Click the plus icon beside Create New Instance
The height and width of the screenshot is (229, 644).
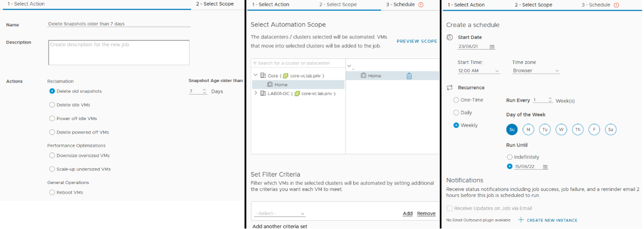click(521, 220)
